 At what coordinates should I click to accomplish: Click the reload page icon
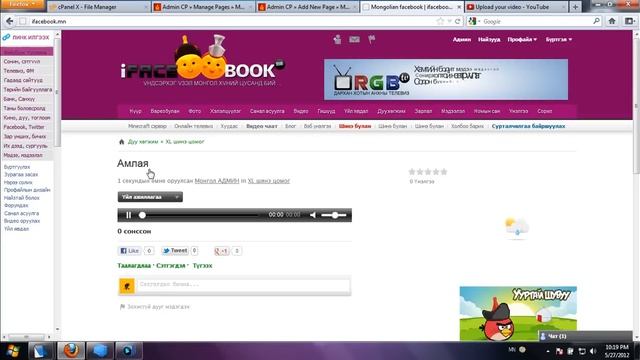point(458,21)
